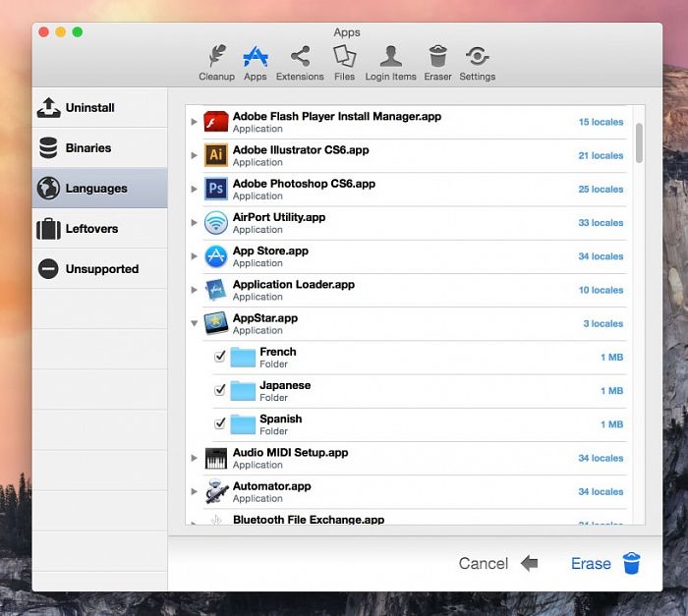Image resolution: width=688 pixels, height=616 pixels.
Task: Click the AirPort Utility app icon
Action: tap(216, 223)
